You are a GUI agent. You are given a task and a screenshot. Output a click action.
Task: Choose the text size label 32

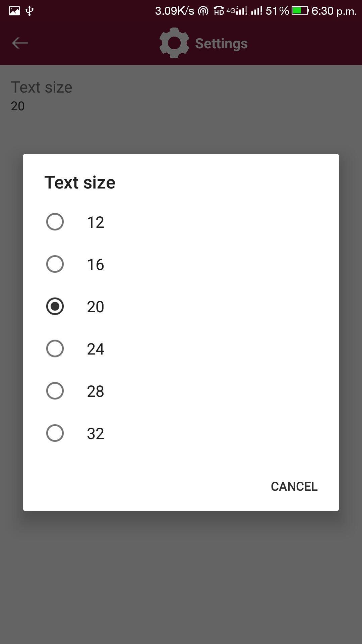click(96, 434)
